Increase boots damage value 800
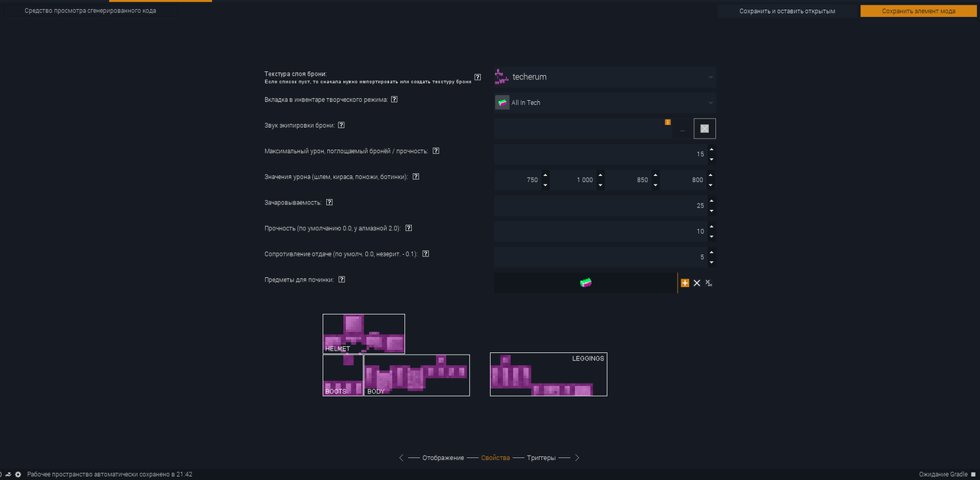Image resolution: width=980 pixels, height=480 pixels. click(711, 175)
